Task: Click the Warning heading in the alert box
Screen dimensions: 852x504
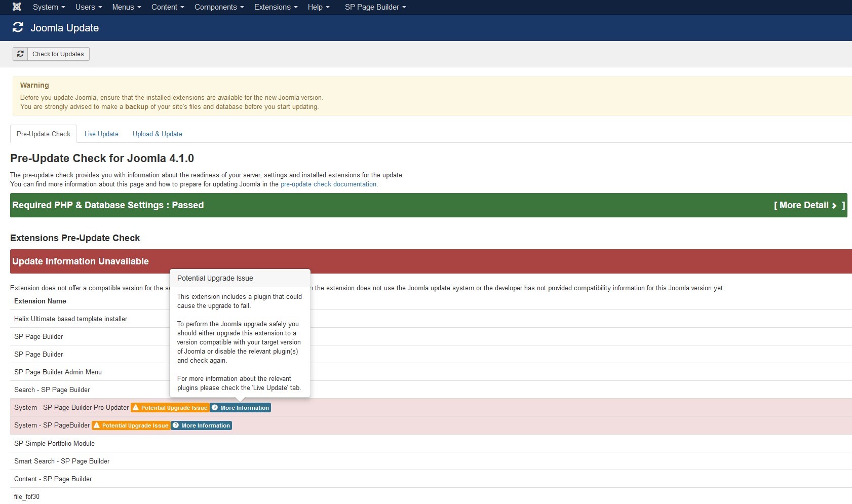Action: pyautogui.click(x=34, y=85)
